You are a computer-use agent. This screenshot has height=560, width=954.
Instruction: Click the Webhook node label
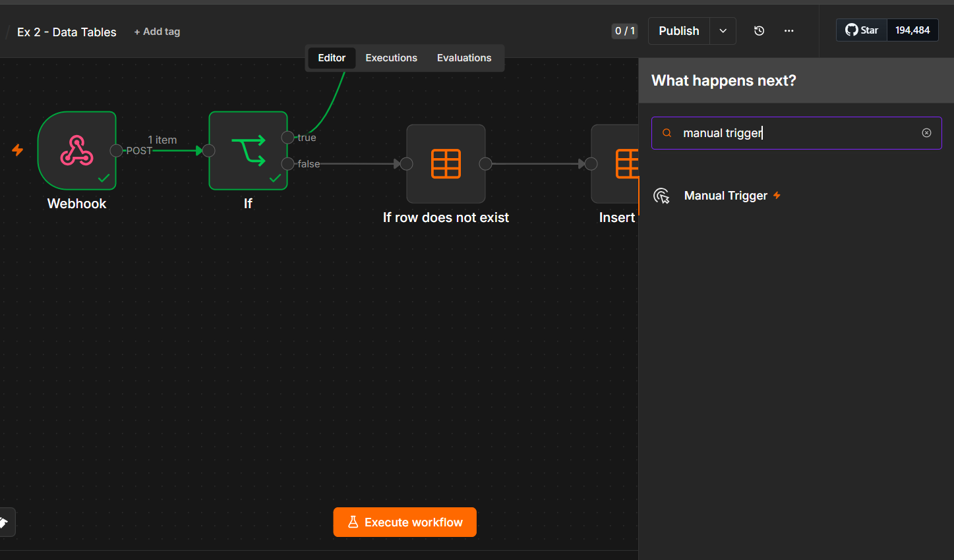pos(76,204)
